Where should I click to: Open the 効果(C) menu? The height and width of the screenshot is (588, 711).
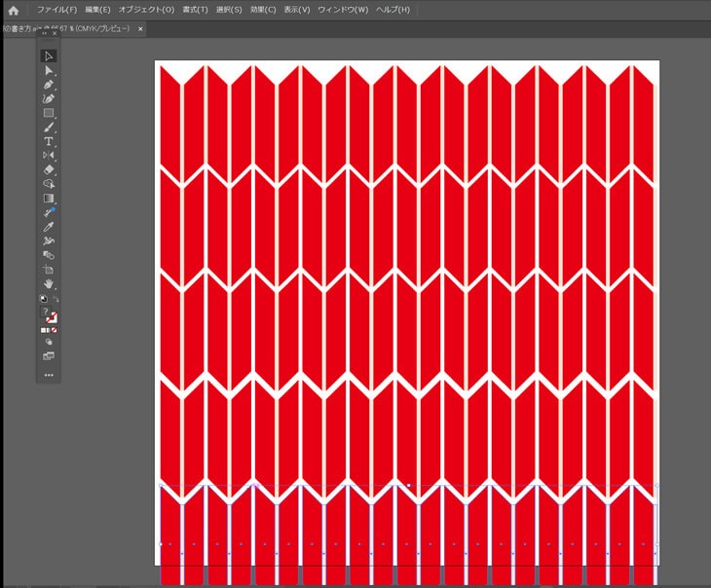[263, 10]
